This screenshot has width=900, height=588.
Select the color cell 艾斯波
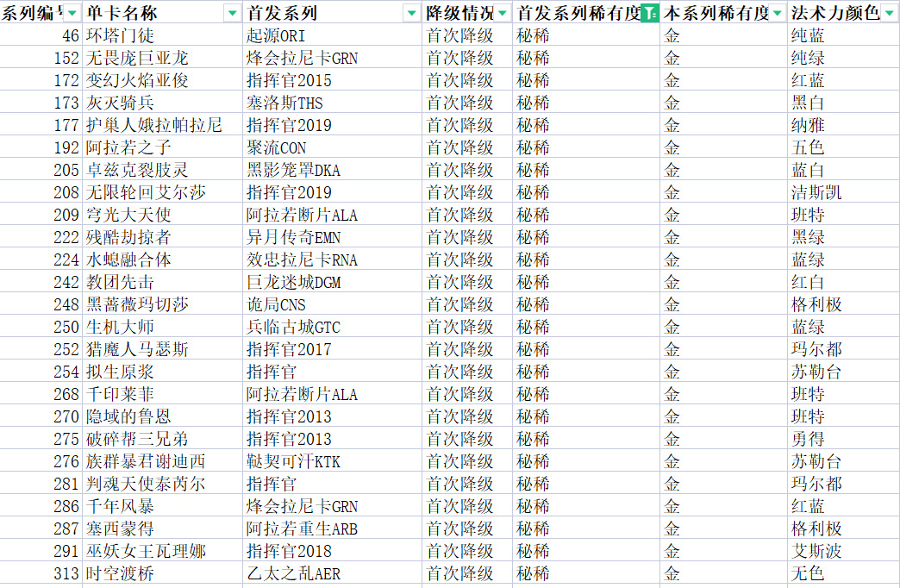click(844, 551)
